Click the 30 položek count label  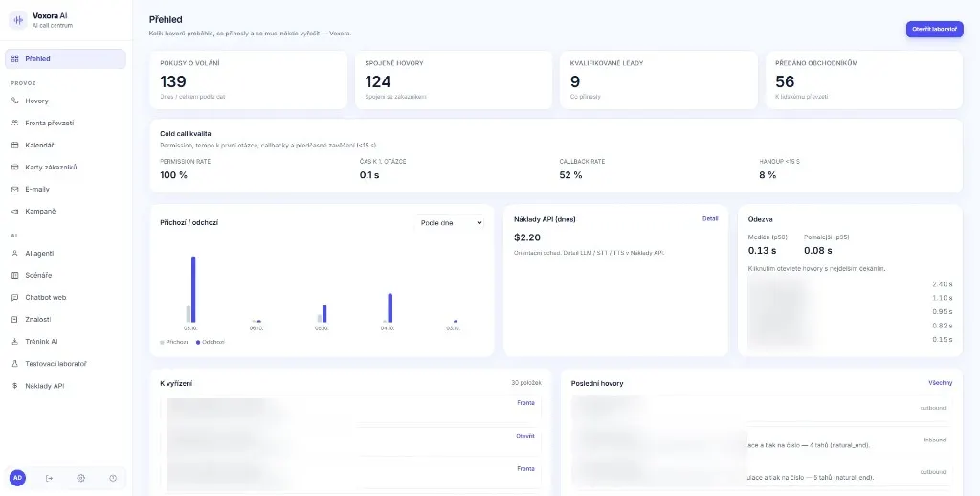[526, 383]
